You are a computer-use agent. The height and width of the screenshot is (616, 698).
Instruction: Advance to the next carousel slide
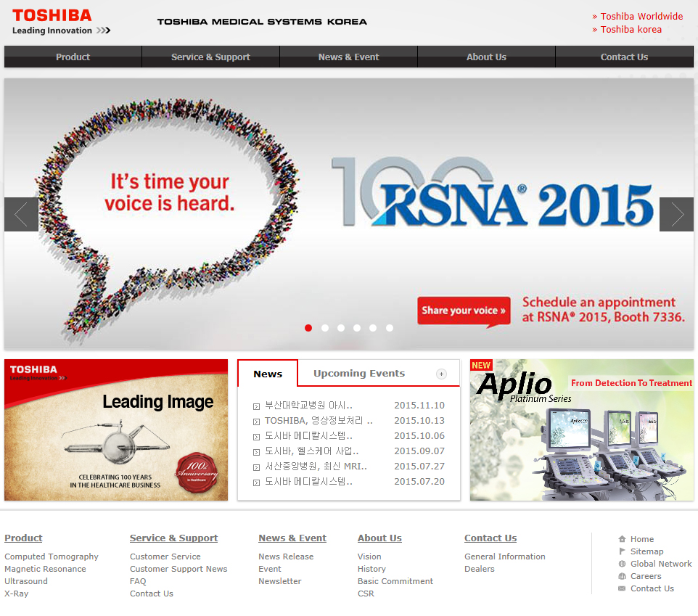point(676,214)
